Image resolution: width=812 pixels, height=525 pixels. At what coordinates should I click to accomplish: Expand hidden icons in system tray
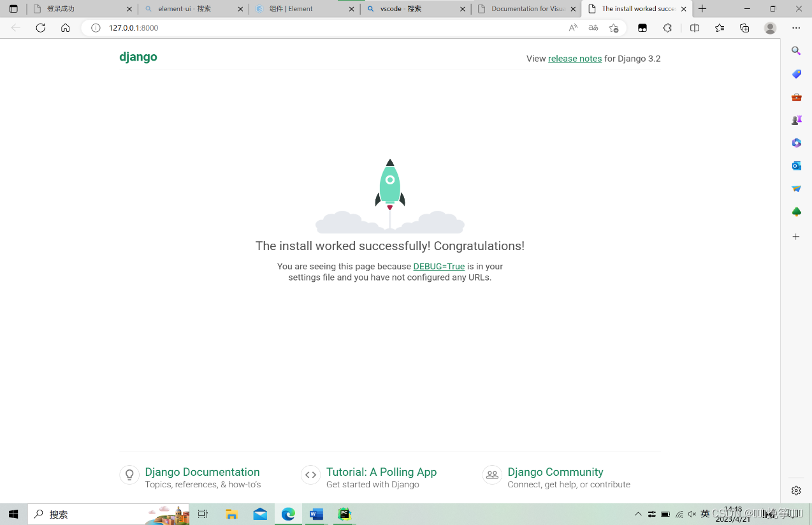point(638,514)
